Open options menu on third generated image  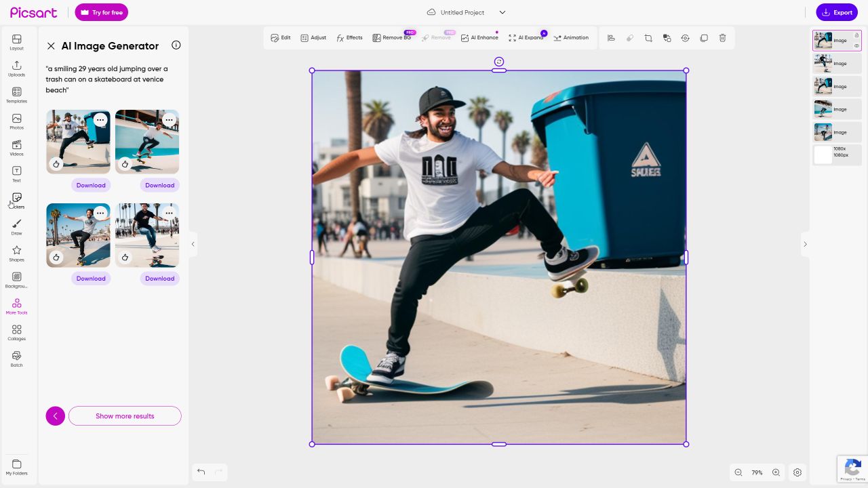click(100, 213)
